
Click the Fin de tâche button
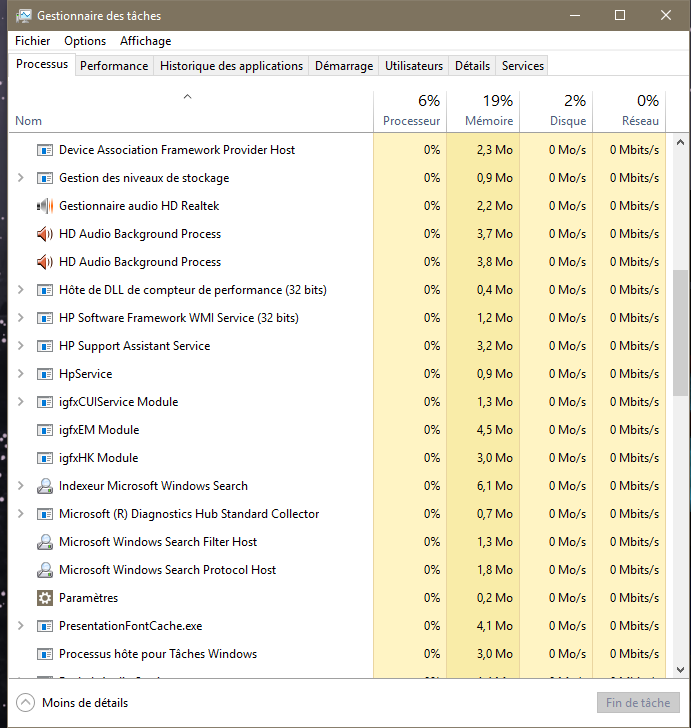tap(638, 703)
